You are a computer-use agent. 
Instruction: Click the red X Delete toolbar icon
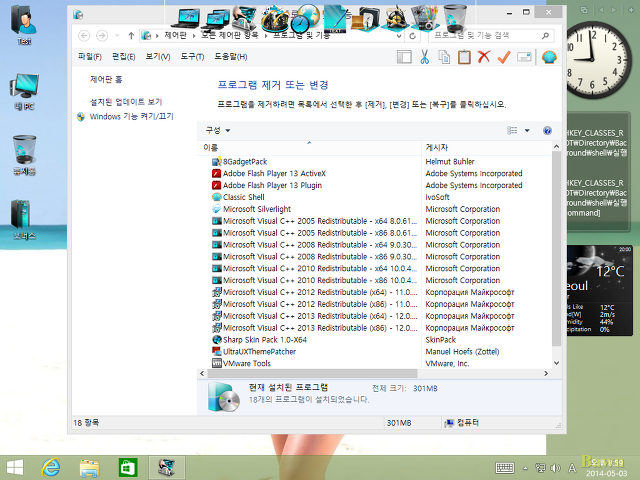(484, 57)
